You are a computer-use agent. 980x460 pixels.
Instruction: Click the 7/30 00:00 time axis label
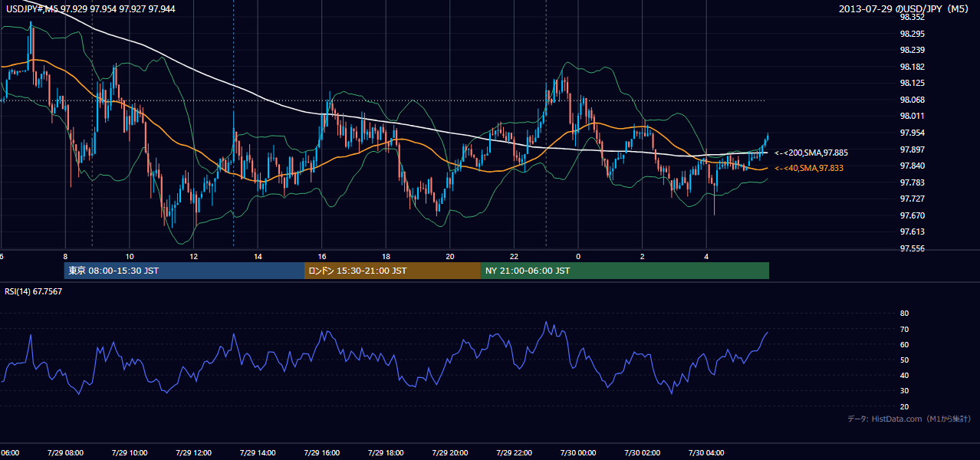pos(577,452)
